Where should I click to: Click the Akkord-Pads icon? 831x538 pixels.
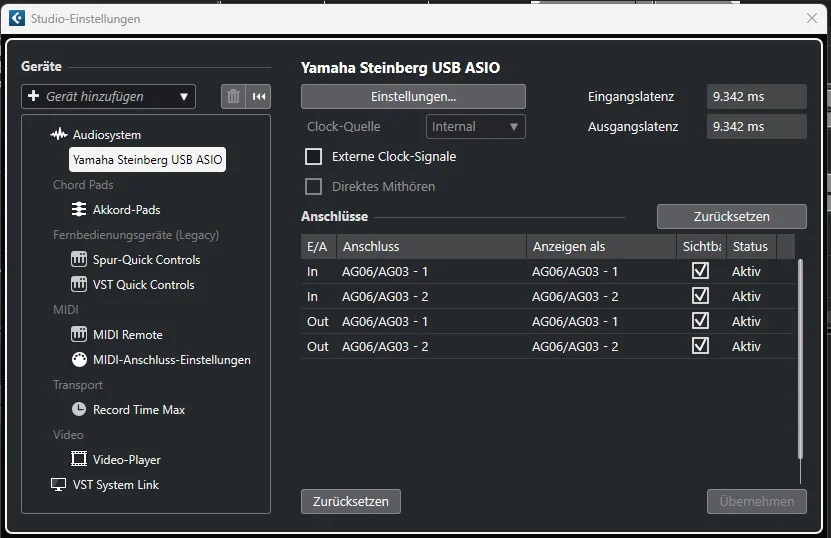pos(78,209)
